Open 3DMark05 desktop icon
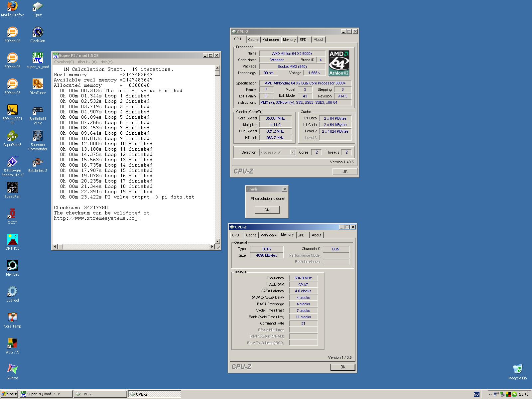Viewport: 532px width, 399px height. tap(12, 61)
